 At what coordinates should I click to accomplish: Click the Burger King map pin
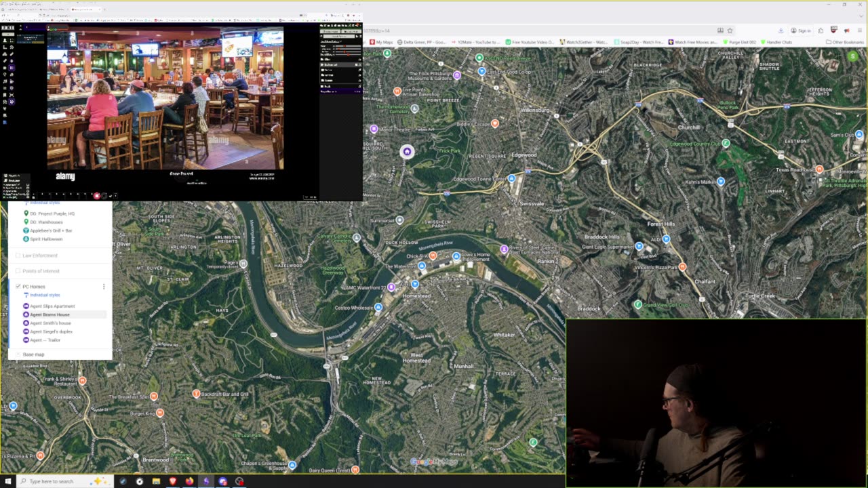(160, 413)
